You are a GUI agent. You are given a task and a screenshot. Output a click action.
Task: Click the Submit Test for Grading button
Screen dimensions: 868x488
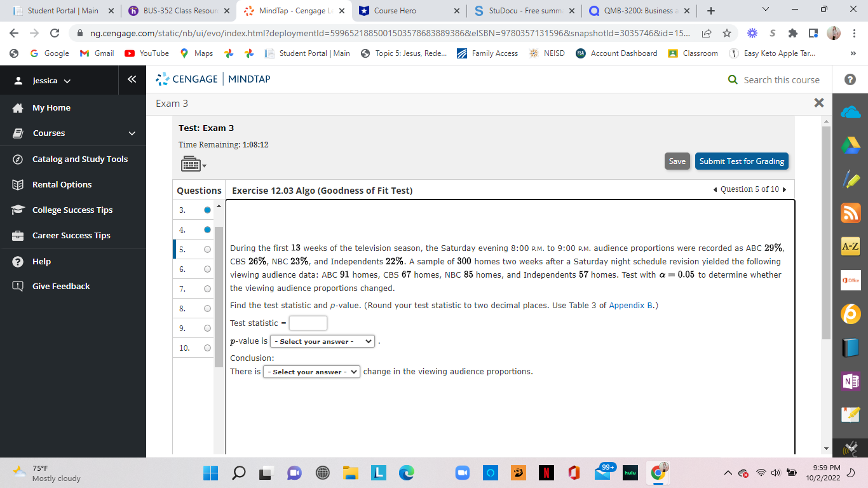(x=741, y=161)
